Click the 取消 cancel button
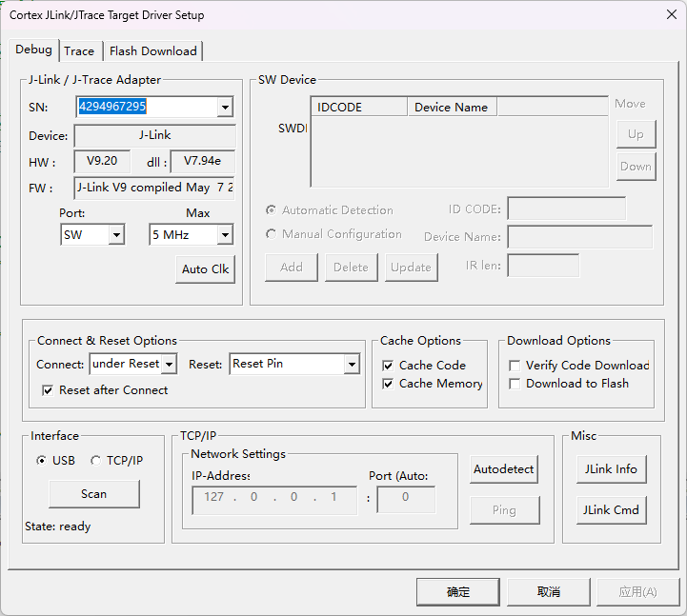Image resolution: width=687 pixels, height=616 pixels. point(549,592)
